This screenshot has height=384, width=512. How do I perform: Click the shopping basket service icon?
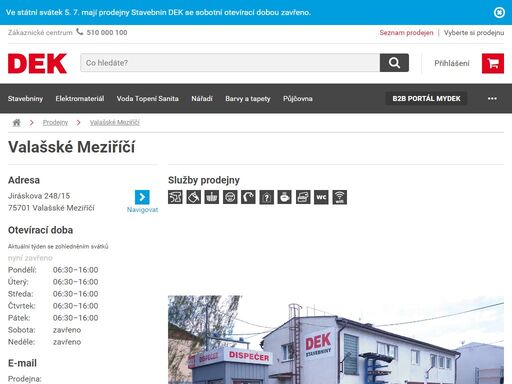coord(212,197)
